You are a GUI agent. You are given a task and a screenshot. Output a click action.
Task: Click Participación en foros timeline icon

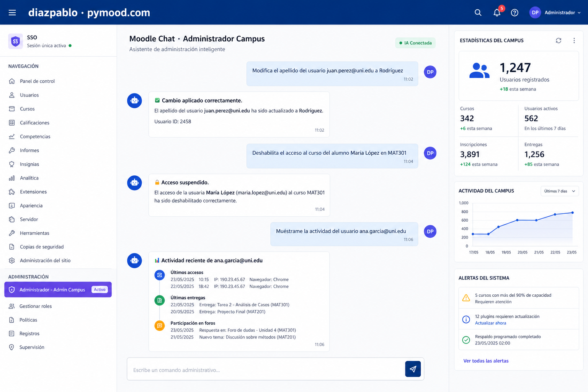click(160, 326)
